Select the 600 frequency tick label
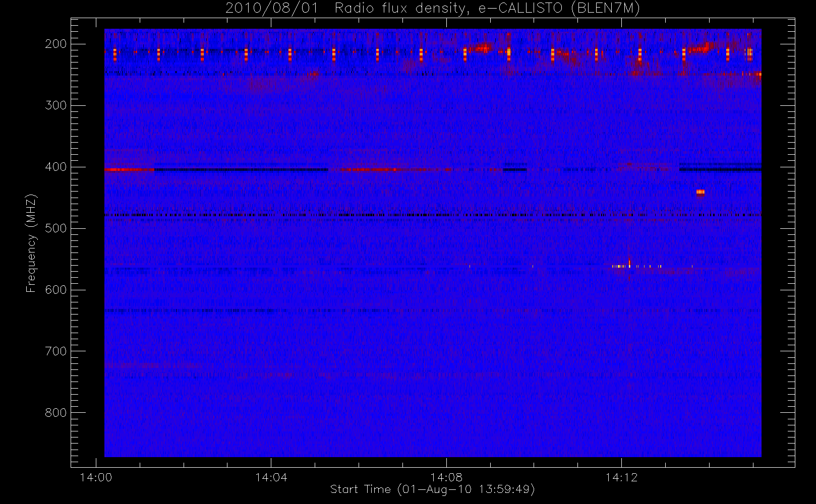816x504 pixels. pyautogui.click(x=56, y=290)
